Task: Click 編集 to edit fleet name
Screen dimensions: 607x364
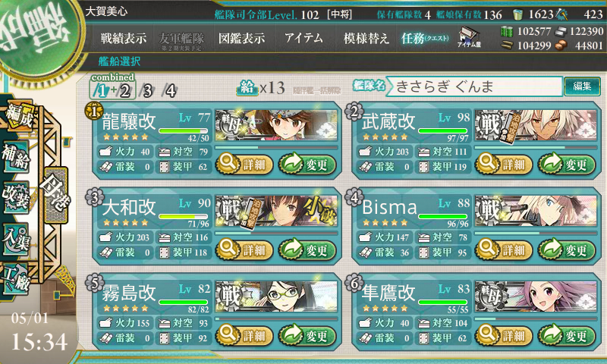Action: click(x=582, y=86)
